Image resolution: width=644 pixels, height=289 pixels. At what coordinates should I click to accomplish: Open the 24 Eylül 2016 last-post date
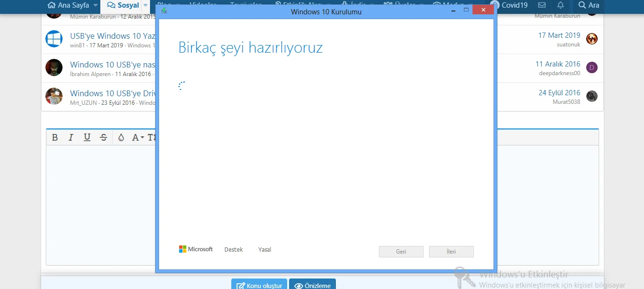pyautogui.click(x=559, y=93)
